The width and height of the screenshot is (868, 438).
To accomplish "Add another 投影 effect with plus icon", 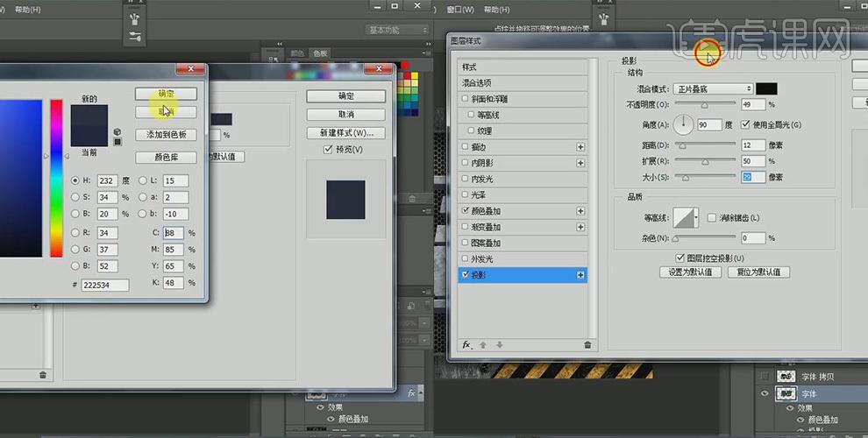I will tap(580, 275).
